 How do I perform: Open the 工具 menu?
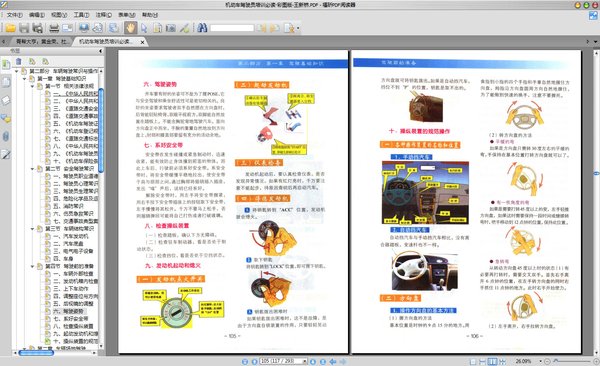(x=81, y=15)
